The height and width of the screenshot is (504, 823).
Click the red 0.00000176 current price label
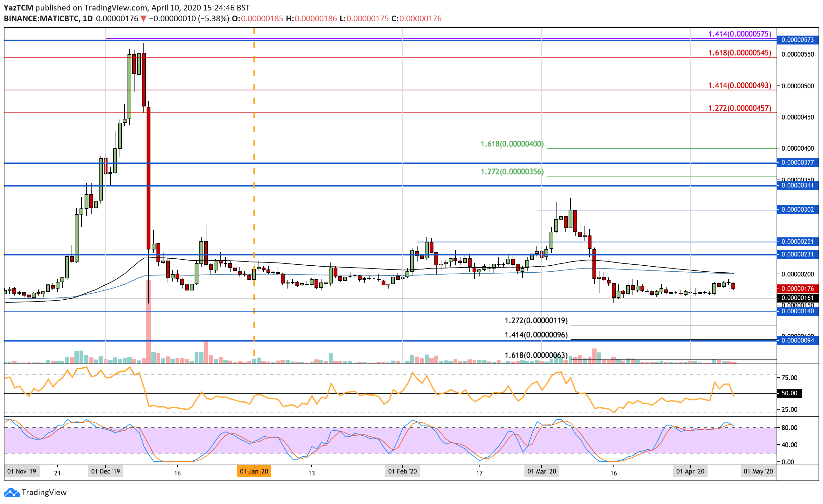click(x=798, y=289)
